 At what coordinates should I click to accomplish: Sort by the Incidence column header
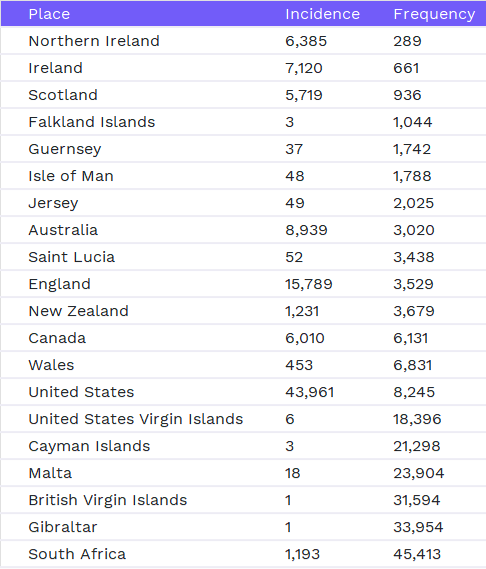(x=322, y=14)
